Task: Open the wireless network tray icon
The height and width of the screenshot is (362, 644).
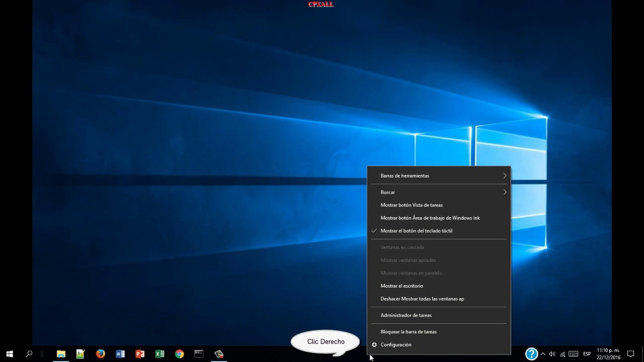Action: tap(562, 354)
